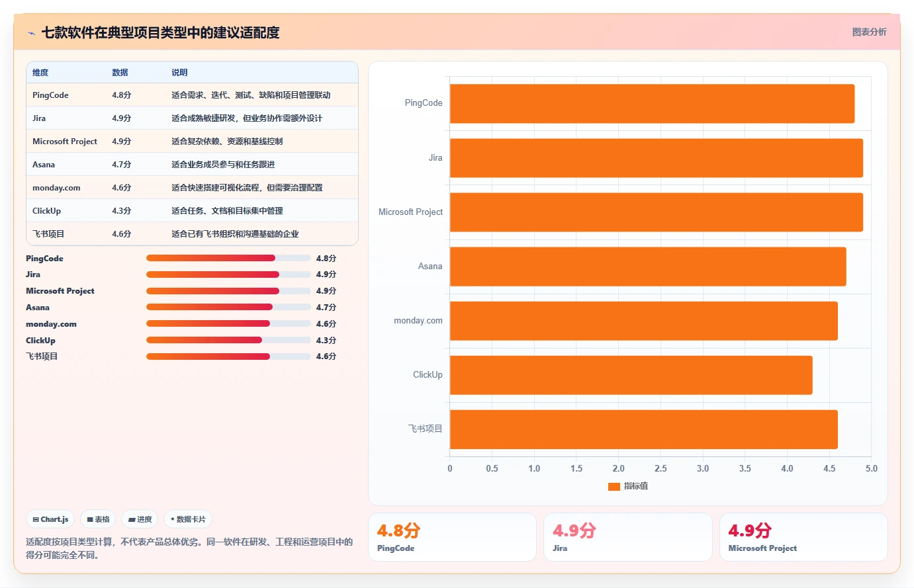Toggle the 指标值 legend entry below the chart
914x588 pixels.
tap(628, 486)
